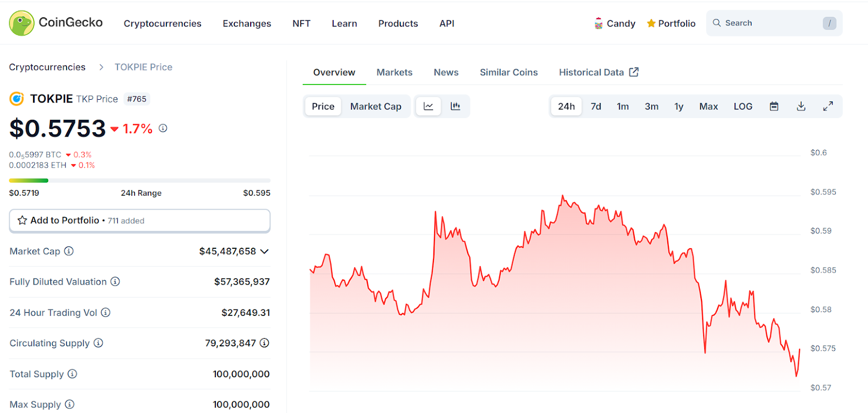The height and width of the screenshot is (413, 868).
Task: Switch to candlestick chart view icon
Action: 455,106
